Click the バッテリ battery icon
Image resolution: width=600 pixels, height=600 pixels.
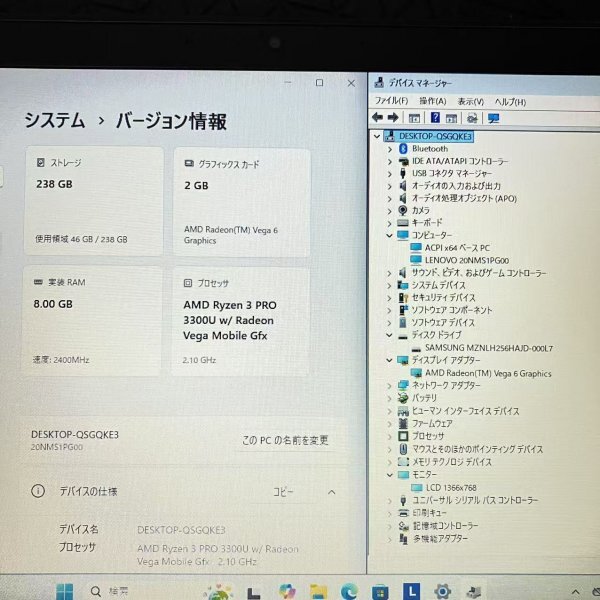point(403,398)
